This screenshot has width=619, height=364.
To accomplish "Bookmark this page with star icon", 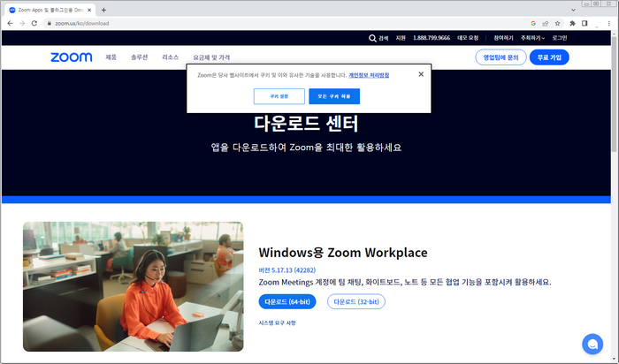I will click(557, 23).
